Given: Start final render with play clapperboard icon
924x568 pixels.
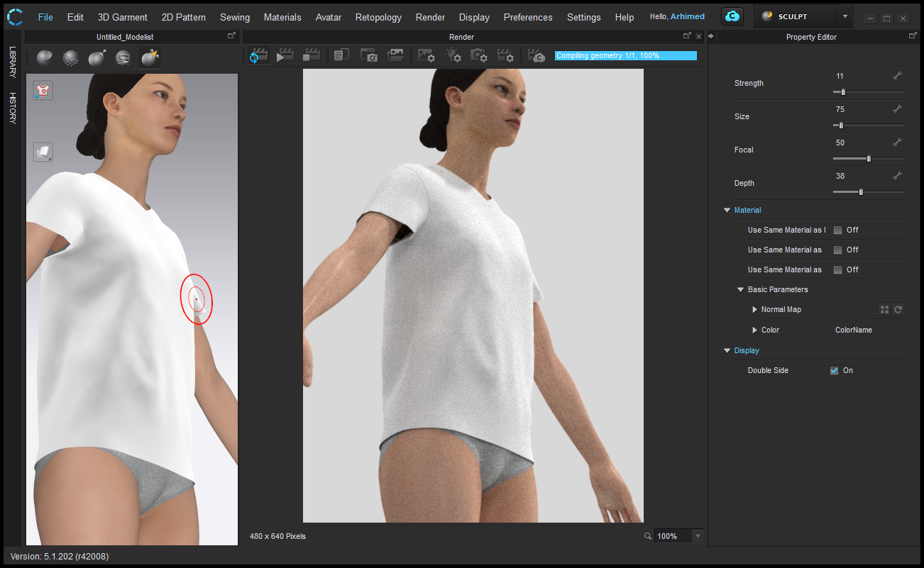Looking at the screenshot, I should click(x=285, y=55).
